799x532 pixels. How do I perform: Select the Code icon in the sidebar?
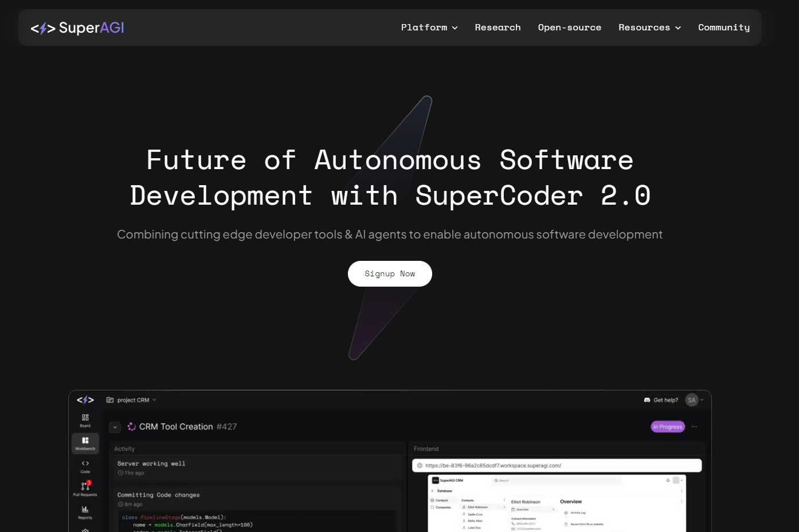pos(85,464)
